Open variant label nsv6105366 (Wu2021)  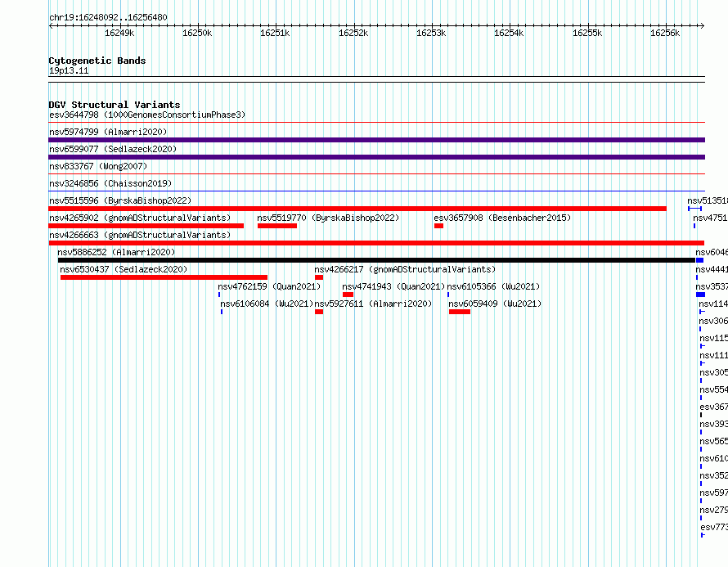[493, 286]
